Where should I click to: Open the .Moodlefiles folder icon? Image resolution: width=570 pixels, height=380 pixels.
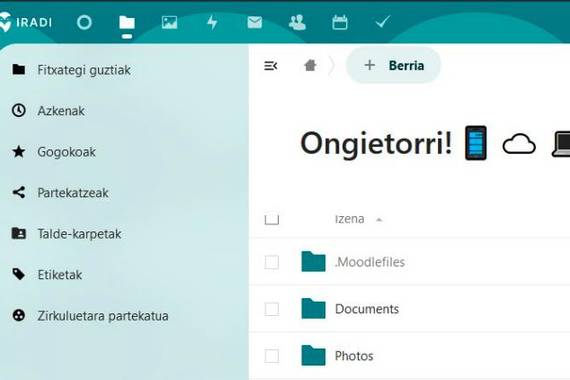[313, 261]
